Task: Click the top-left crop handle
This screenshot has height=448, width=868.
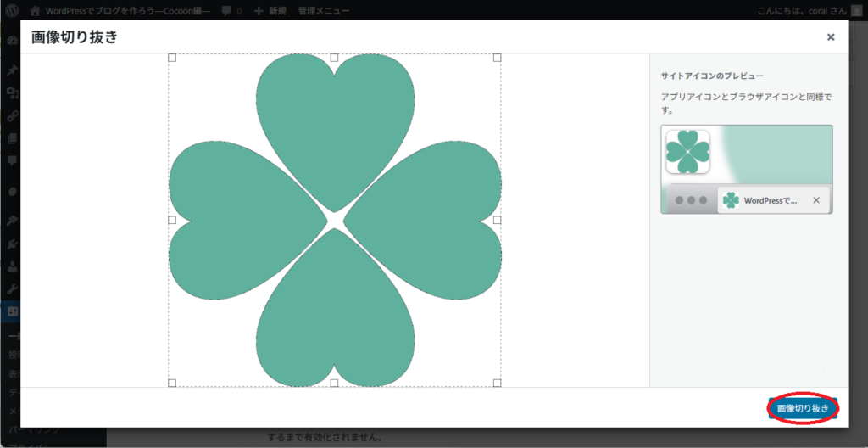Action: 172,58
